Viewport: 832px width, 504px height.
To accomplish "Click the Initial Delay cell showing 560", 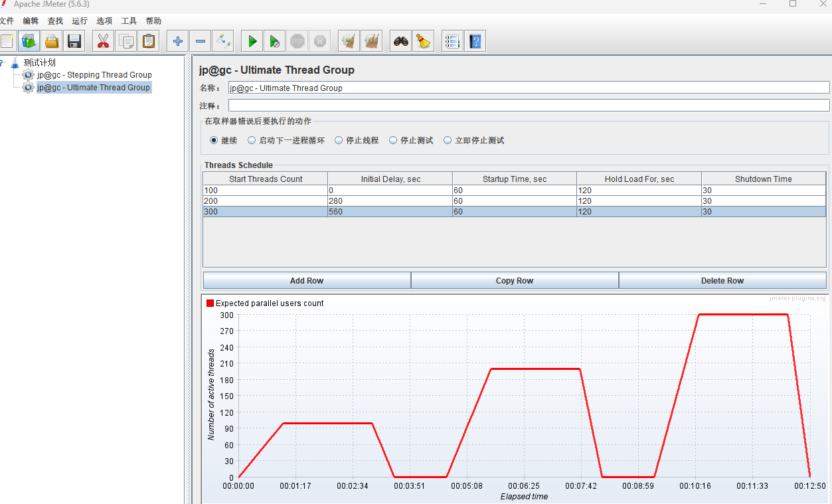I will (x=390, y=212).
